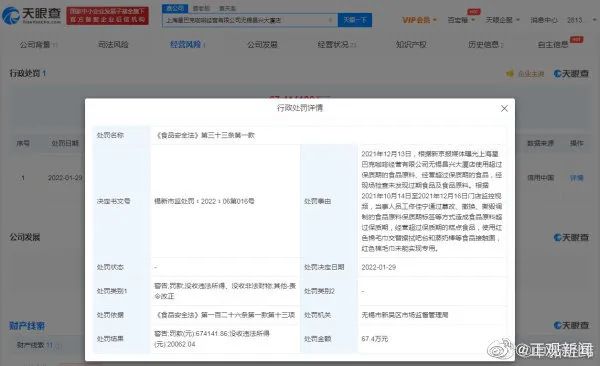This screenshot has width=600, height=366.
Task: Click the hot badge on 自主信息
Action: [576, 39]
